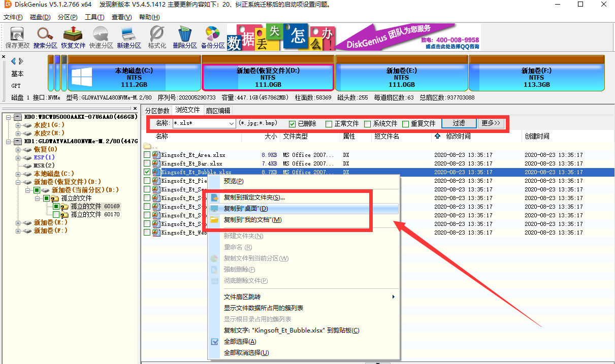Close the left disk tree panel
This screenshot has height=364, width=615.
pos(135,109)
